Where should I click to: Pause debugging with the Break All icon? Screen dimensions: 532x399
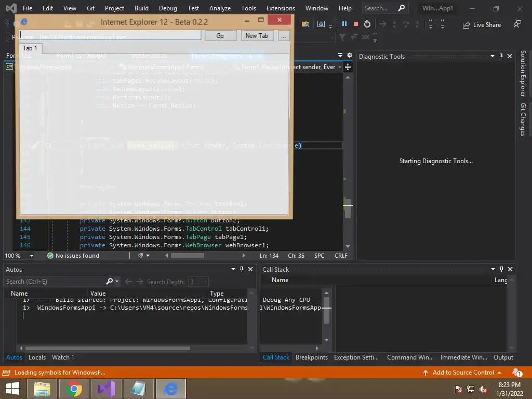click(x=344, y=24)
